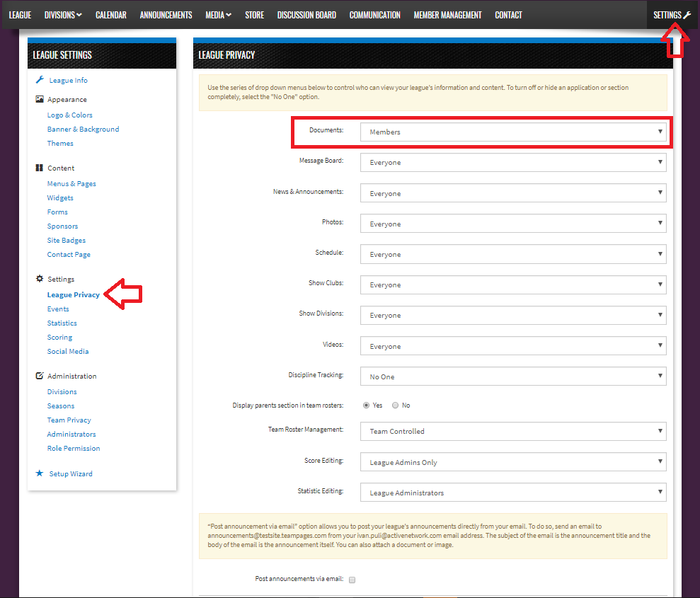The height and width of the screenshot is (598, 700).
Task: Click the Appearance picture icon in sidebar
Action: [x=40, y=100]
